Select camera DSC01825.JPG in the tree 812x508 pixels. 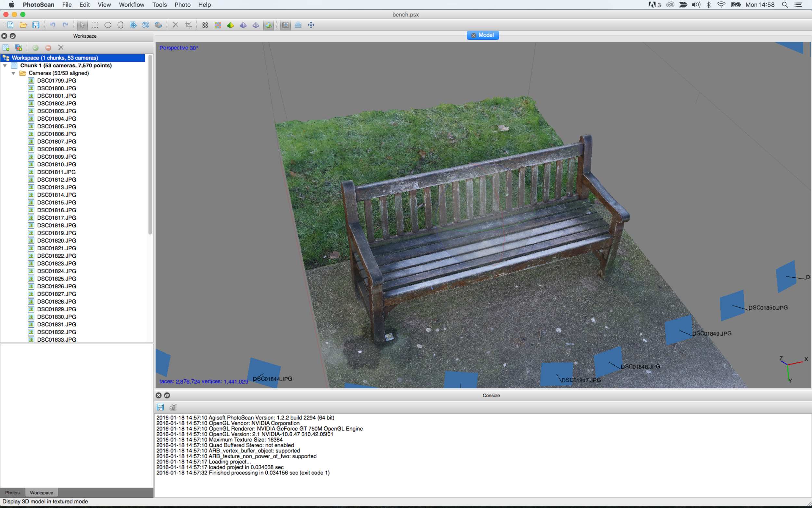pos(57,279)
